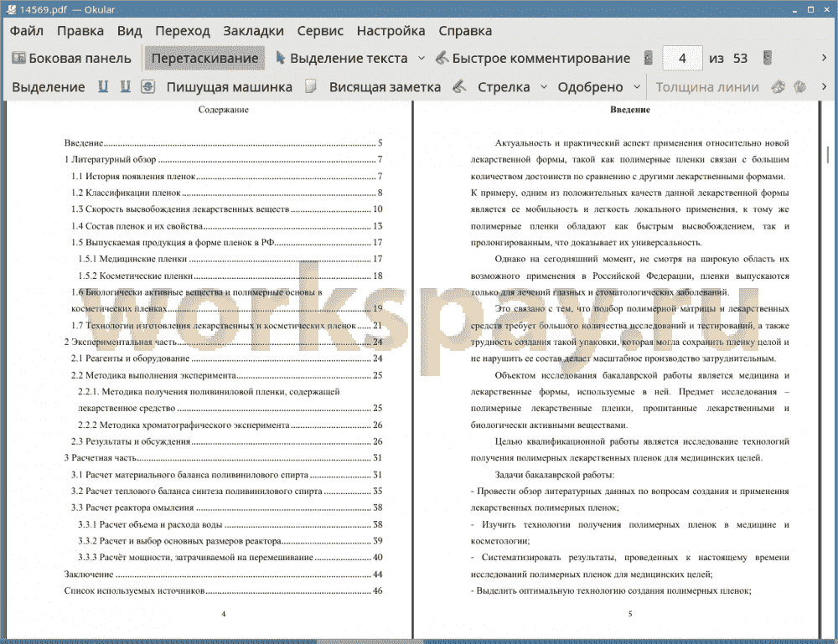The width and height of the screenshot is (838, 644).
Task: Switch to Выделение текста tool
Action: [x=342, y=59]
